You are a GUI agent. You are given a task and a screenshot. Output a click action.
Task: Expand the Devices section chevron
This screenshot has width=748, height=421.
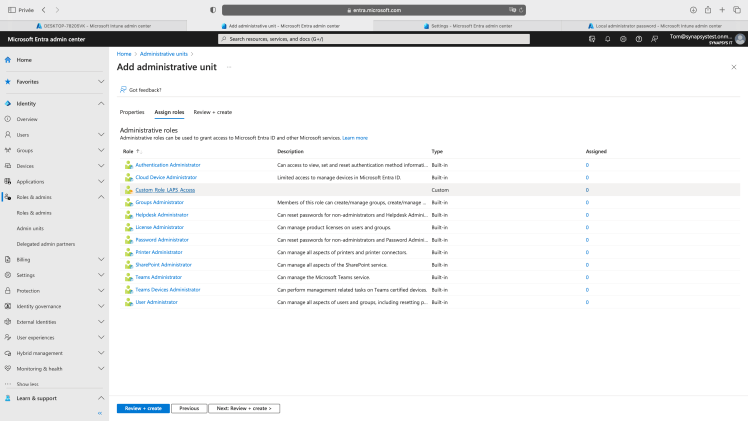[101, 166]
